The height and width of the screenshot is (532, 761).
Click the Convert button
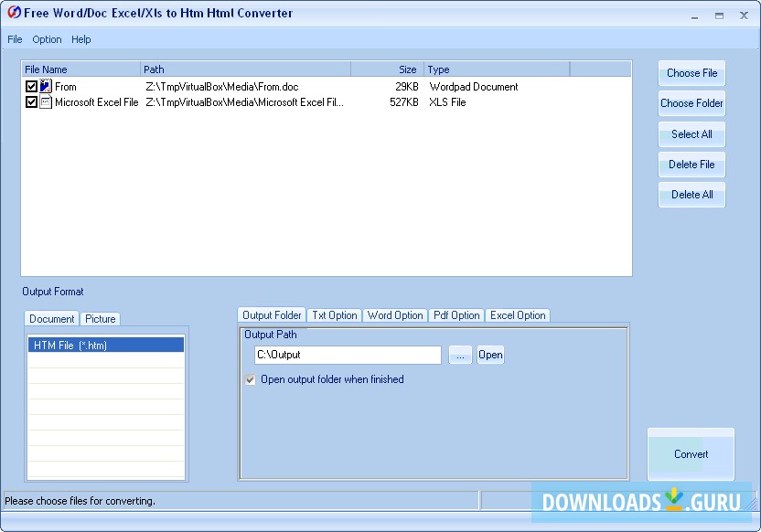(x=691, y=454)
